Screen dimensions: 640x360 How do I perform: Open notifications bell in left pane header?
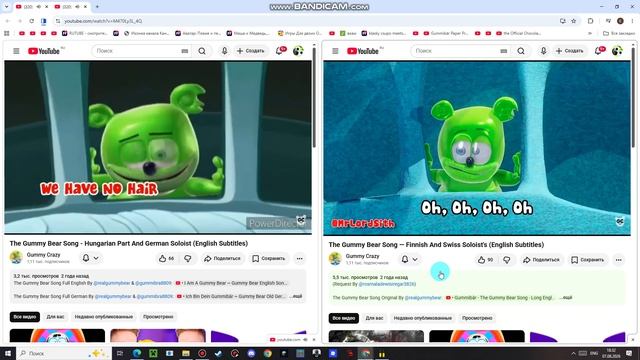[x=280, y=51]
